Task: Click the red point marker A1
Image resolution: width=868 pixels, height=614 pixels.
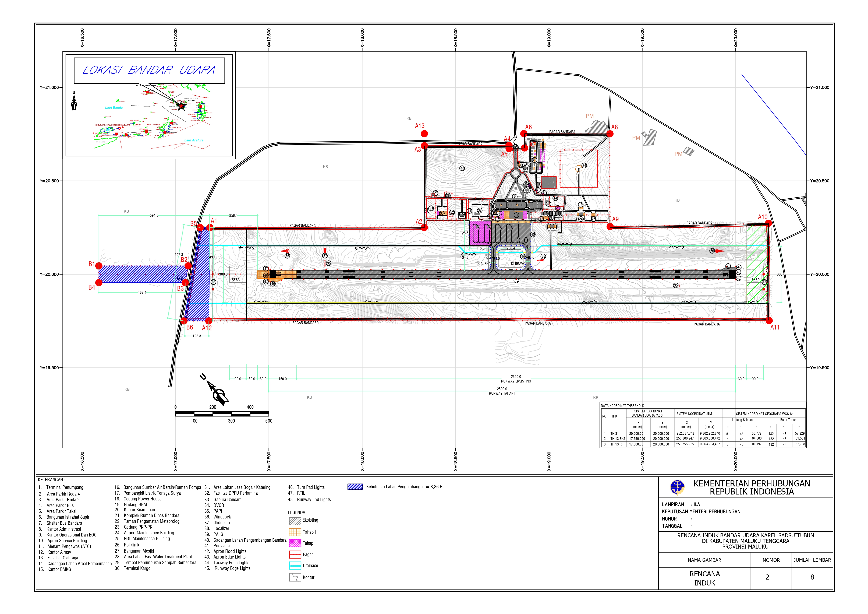Action: pos(210,227)
